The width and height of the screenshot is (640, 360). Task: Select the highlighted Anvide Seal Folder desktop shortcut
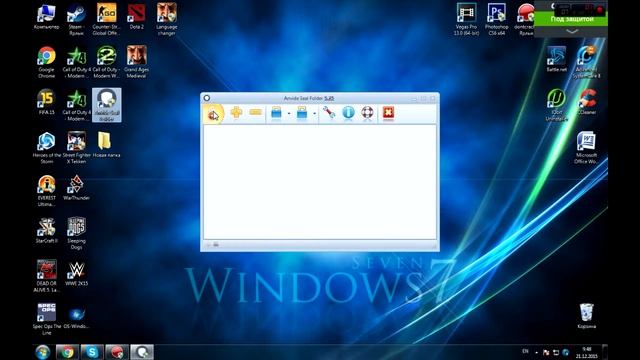107,105
